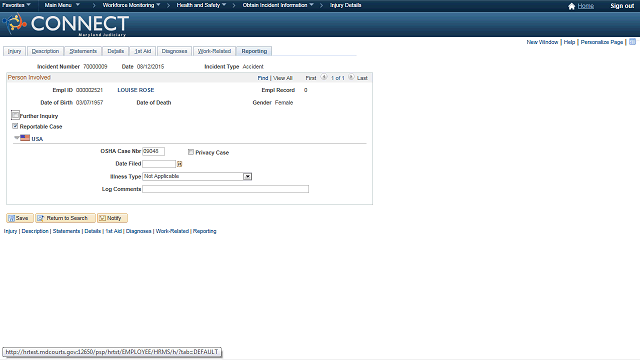
Task: Click the Date Filed input field
Action: pos(159,164)
